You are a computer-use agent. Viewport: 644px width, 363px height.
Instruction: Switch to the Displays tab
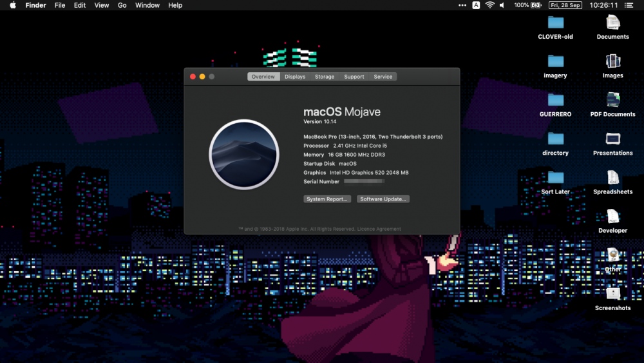[x=295, y=77]
